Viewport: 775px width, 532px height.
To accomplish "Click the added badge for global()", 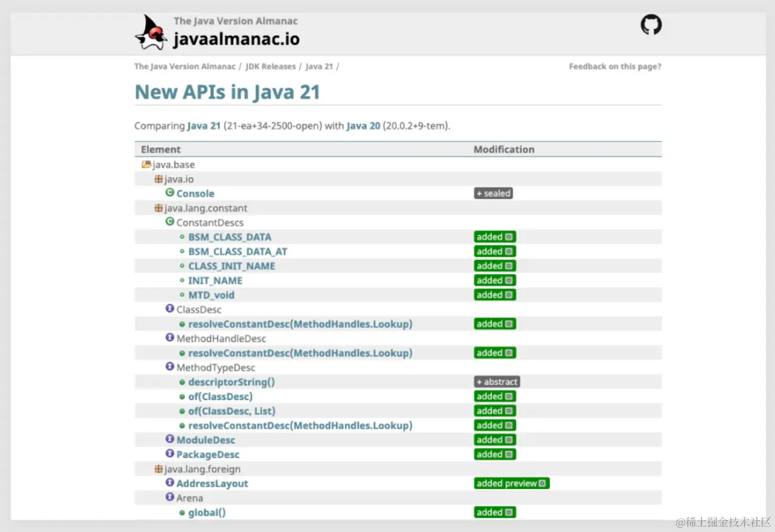I will pos(495,512).
